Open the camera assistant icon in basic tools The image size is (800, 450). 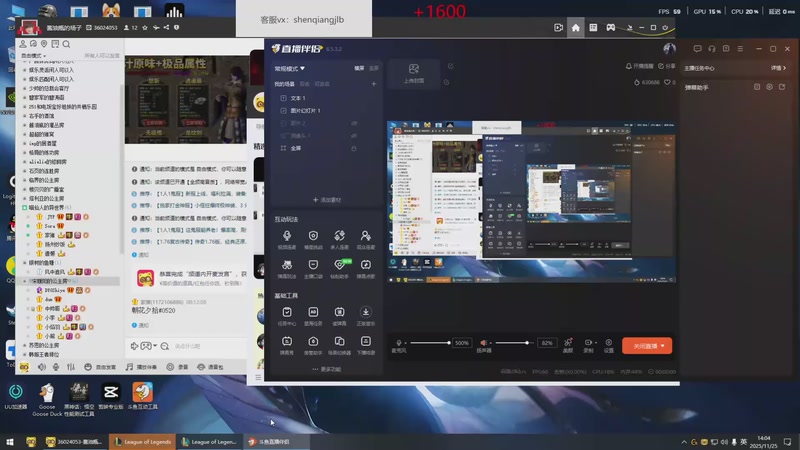313,341
